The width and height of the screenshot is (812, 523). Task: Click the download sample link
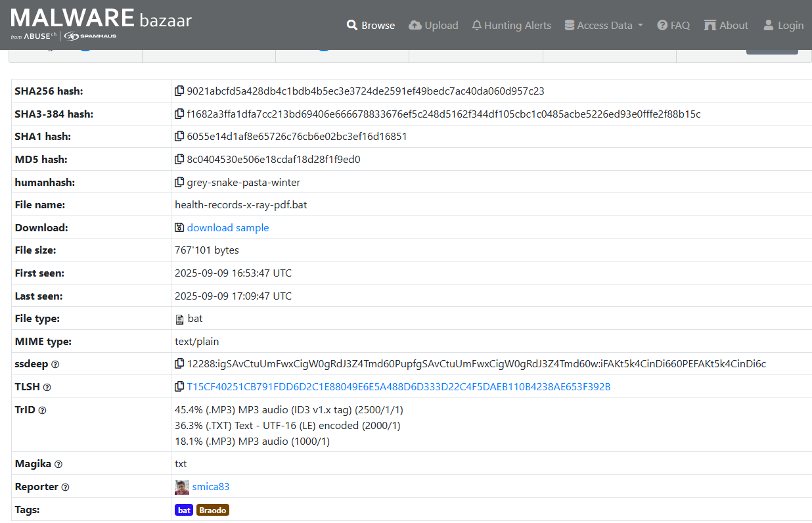point(228,227)
